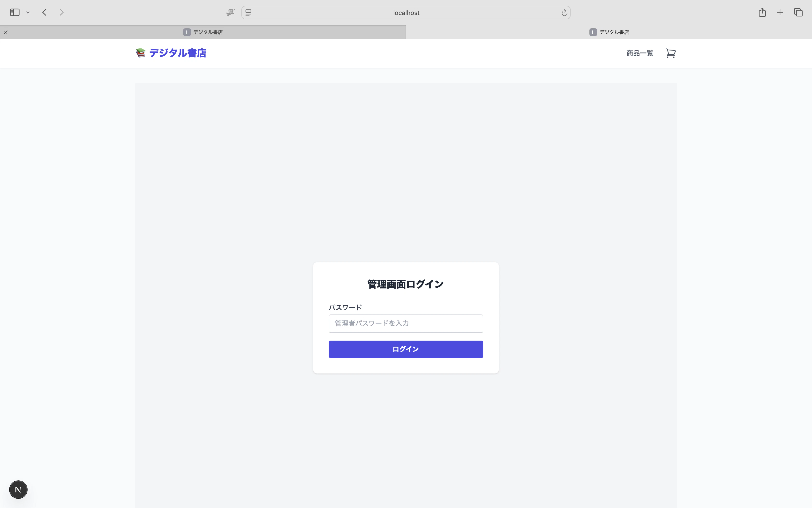812x508 pixels.
Task: Toggle the Safari sidebar icon
Action: (15, 12)
